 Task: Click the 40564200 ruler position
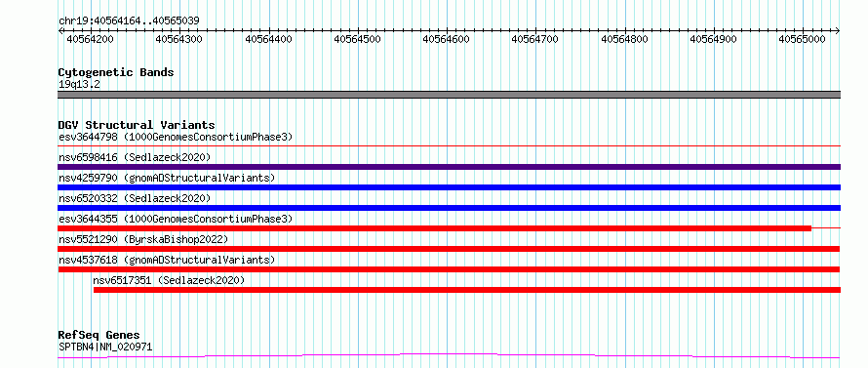[x=90, y=39]
